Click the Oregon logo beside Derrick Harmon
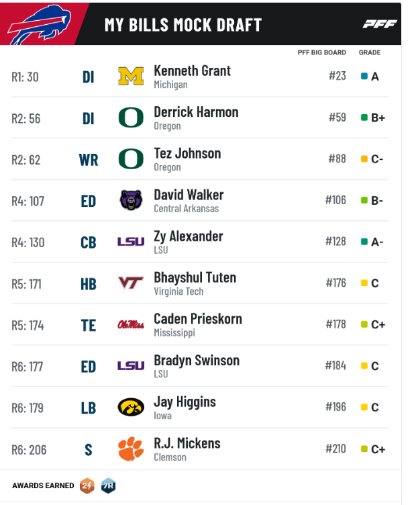Viewport: 420px width, 505px height. 131,118
